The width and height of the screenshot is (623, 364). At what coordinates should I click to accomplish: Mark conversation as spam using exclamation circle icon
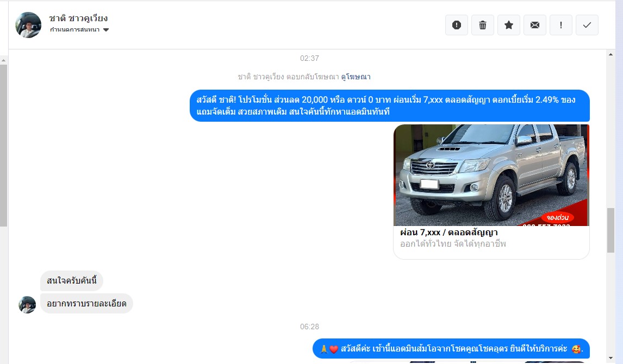tap(457, 25)
